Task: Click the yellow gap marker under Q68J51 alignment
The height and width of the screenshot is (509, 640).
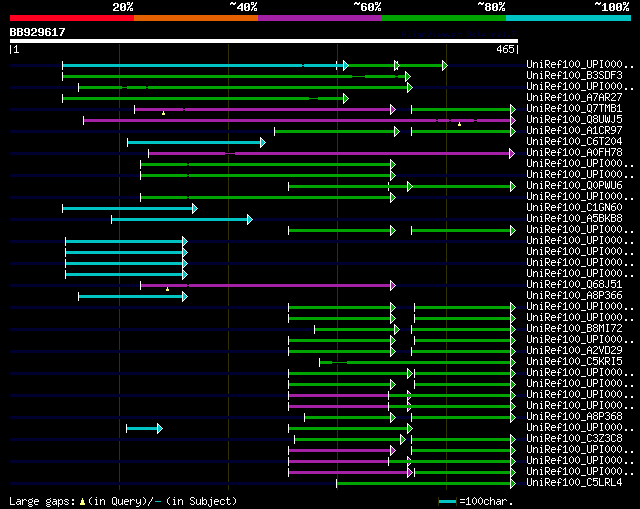Action: (x=167, y=289)
